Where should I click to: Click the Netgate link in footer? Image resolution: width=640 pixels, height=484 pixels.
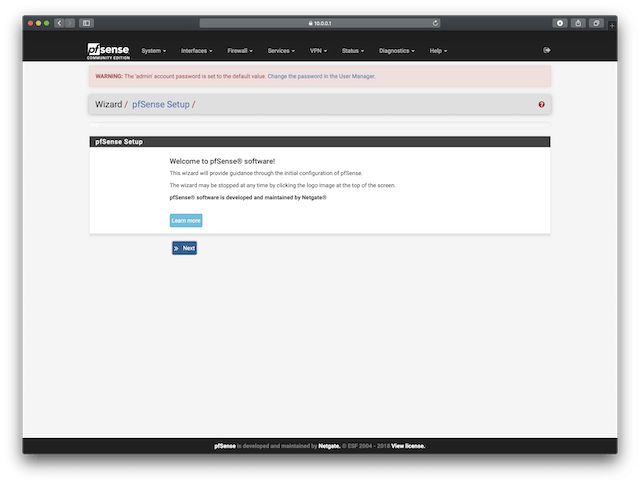click(329, 446)
